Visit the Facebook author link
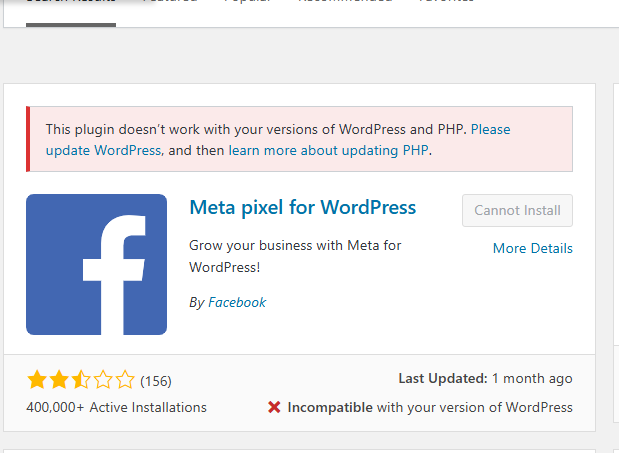This screenshot has width=619, height=453. click(x=237, y=302)
